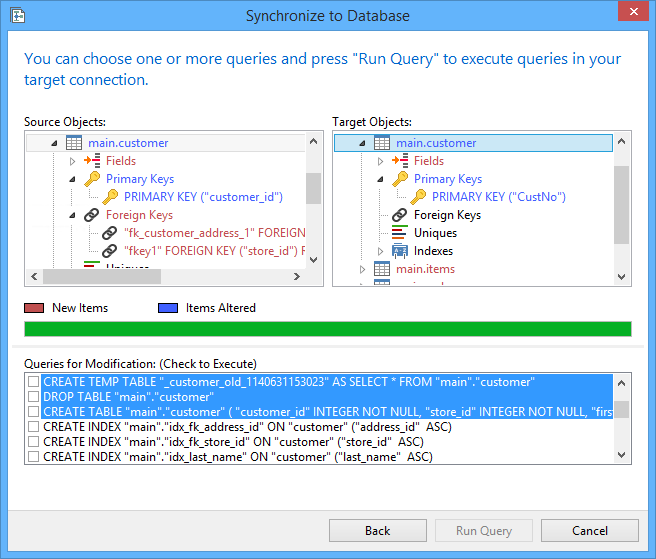Collapse target main.customer tree node

point(362,144)
